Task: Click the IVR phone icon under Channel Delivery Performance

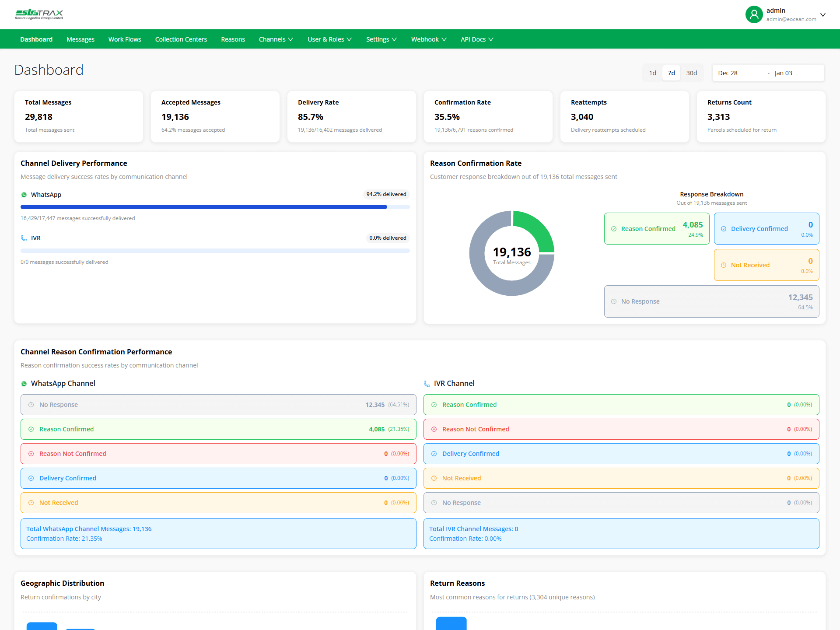Action: coord(24,238)
